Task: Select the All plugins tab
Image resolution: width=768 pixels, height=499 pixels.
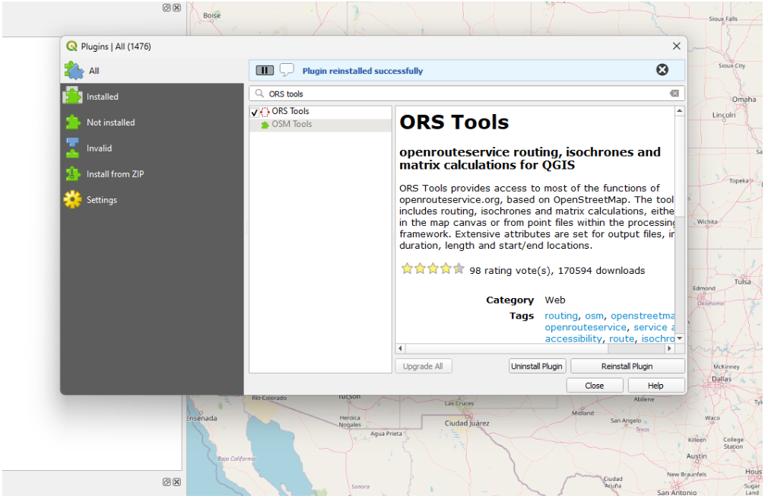Action: coord(152,71)
